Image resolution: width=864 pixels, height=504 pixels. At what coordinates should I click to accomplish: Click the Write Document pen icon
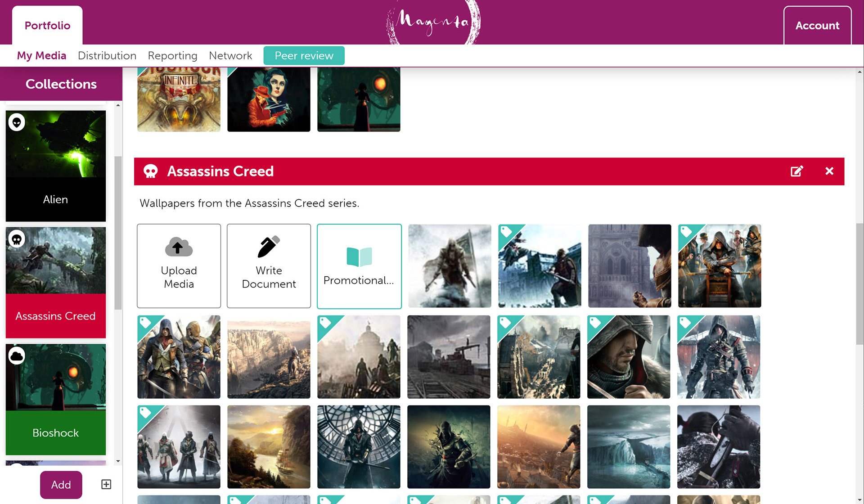[x=269, y=247]
